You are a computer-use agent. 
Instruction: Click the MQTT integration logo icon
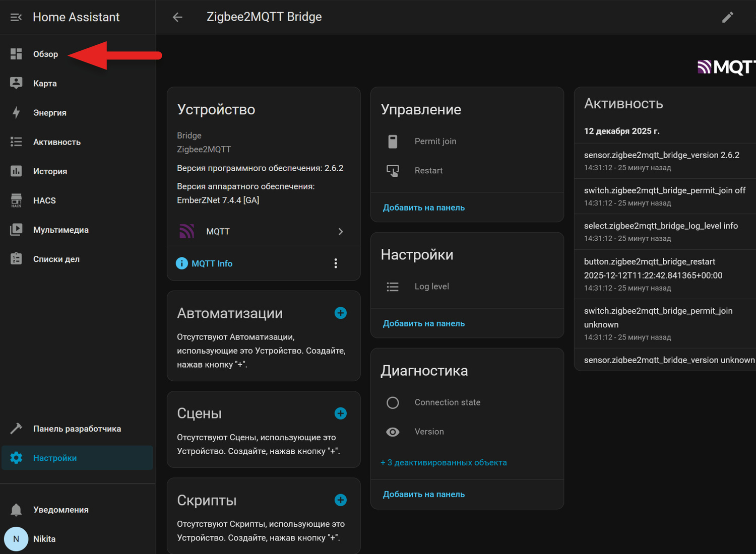[187, 231]
